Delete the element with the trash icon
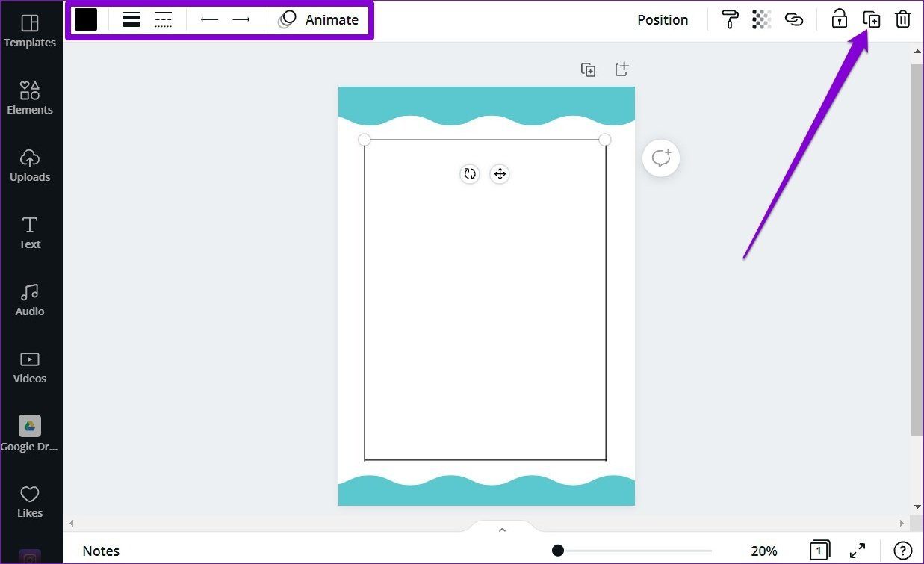 (903, 19)
